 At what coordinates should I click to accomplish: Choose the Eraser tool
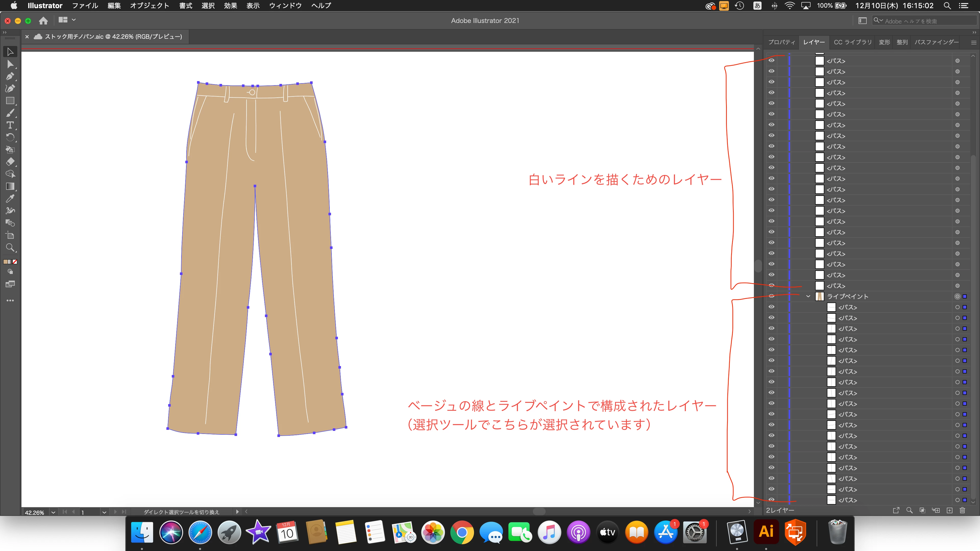[10, 162]
